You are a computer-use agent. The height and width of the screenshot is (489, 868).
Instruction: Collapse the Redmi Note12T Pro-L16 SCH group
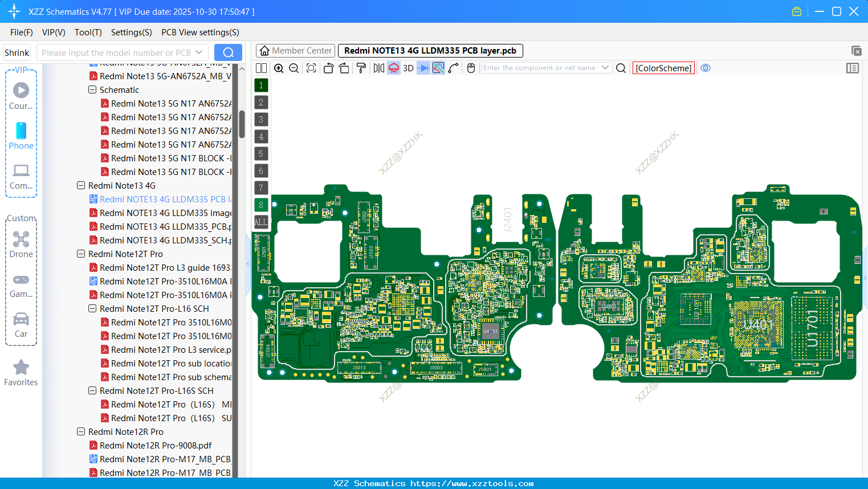(92, 308)
